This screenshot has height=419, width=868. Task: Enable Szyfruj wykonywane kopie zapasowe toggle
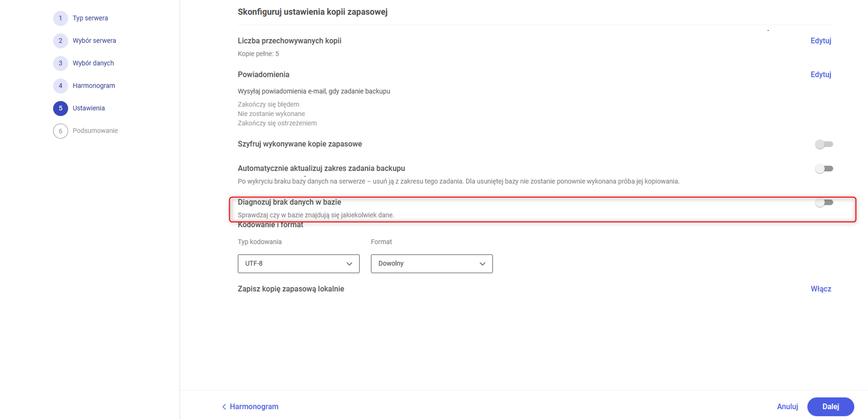824,144
